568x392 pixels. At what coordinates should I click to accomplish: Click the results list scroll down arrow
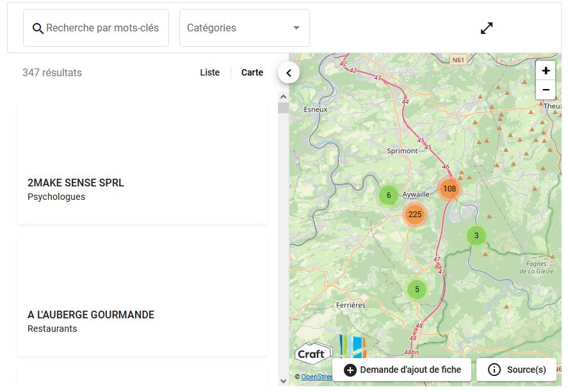283,380
